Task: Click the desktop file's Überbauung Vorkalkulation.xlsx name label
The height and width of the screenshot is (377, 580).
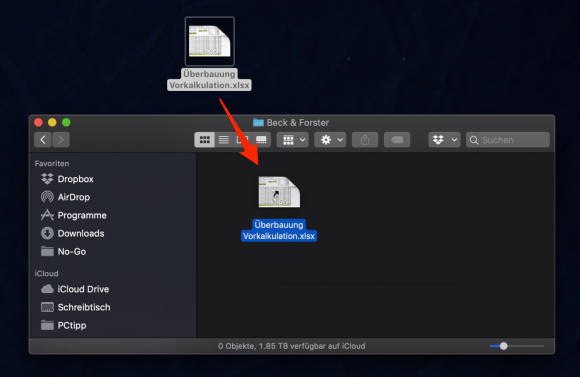Action: pos(209,80)
